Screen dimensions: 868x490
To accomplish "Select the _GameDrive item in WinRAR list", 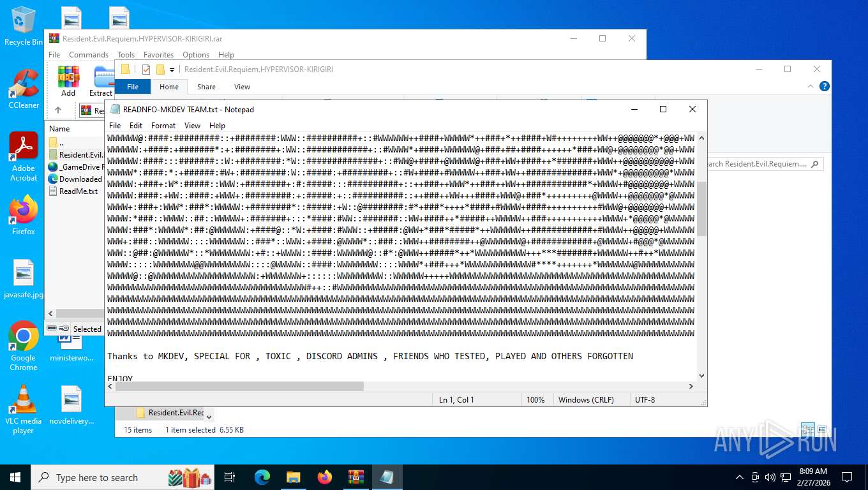I will point(75,167).
